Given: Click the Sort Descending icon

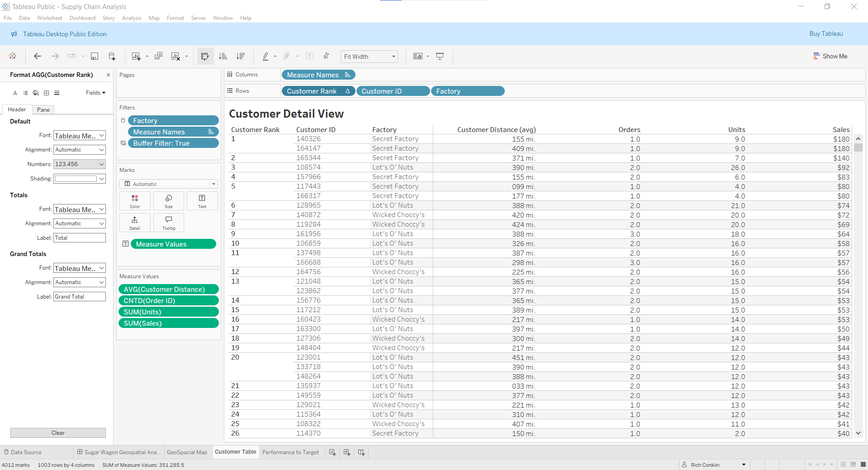Looking at the screenshot, I should click(x=241, y=56).
